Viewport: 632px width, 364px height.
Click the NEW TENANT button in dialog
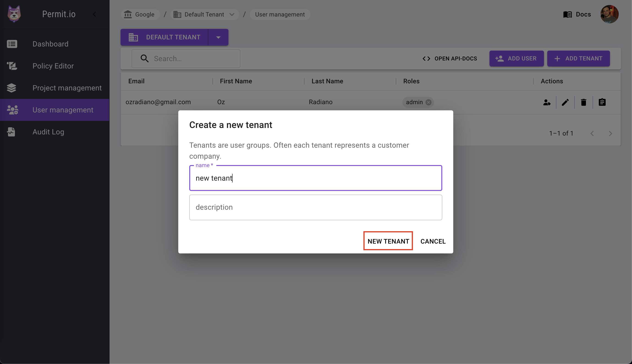[387, 241]
